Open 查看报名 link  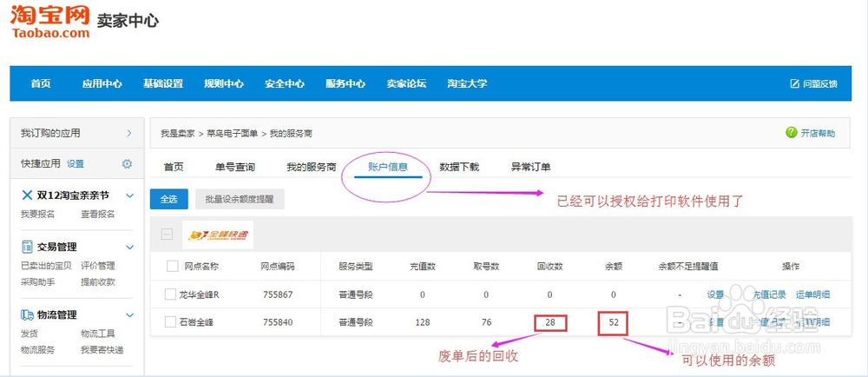98,215
